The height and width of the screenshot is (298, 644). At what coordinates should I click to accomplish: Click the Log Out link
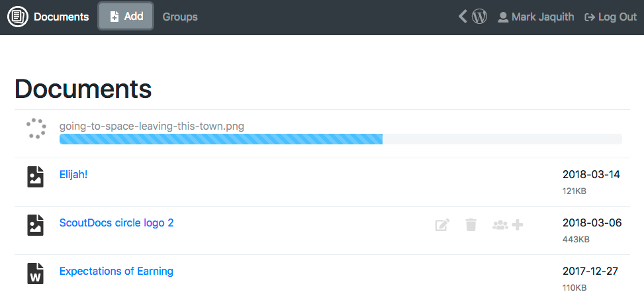(x=610, y=17)
